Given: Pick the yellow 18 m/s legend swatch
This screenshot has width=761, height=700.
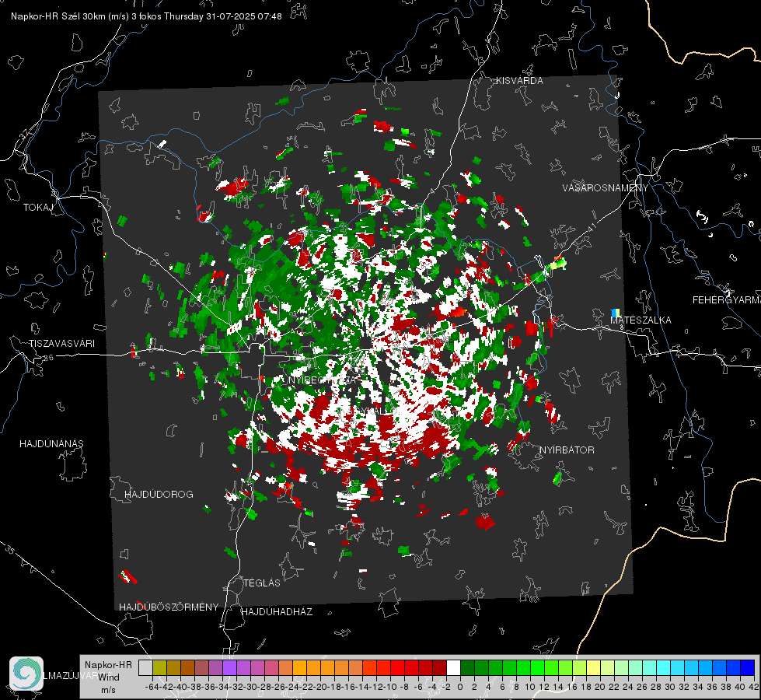Looking at the screenshot, I should pos(594,667).
